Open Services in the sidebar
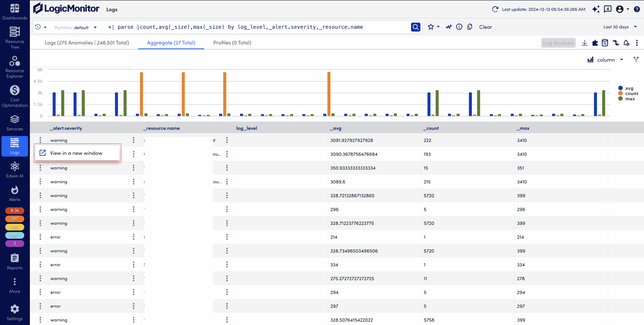Screen dimensions: 644x325 click(x=15, y=123)
